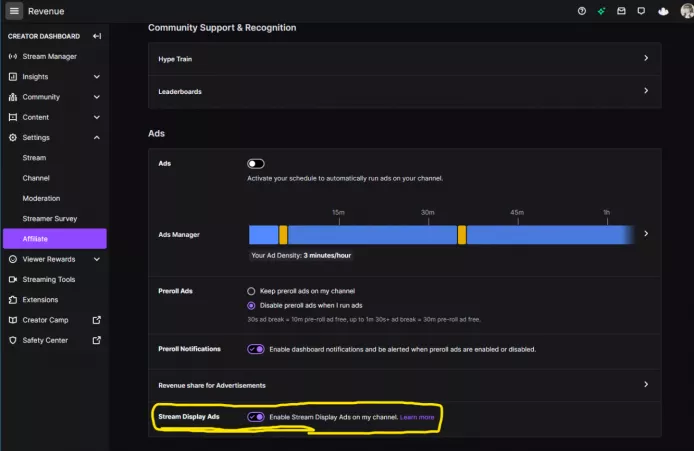
Task: Toggle the Ads schedule switch on
Action: tap(256, 163)
